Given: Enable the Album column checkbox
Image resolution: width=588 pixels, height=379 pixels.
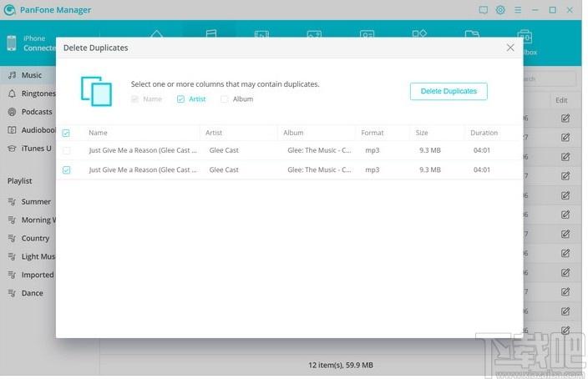Looking at the screenshot, I should click(x=224, y=99).
